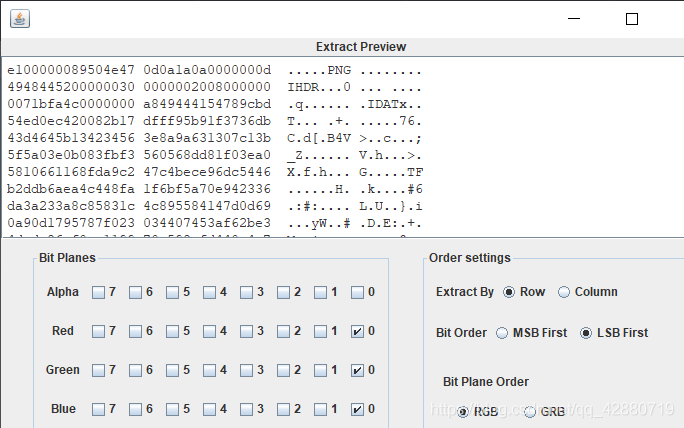
Task: Click hex value 034407453af62be3
Action: [x=207, y=223]
